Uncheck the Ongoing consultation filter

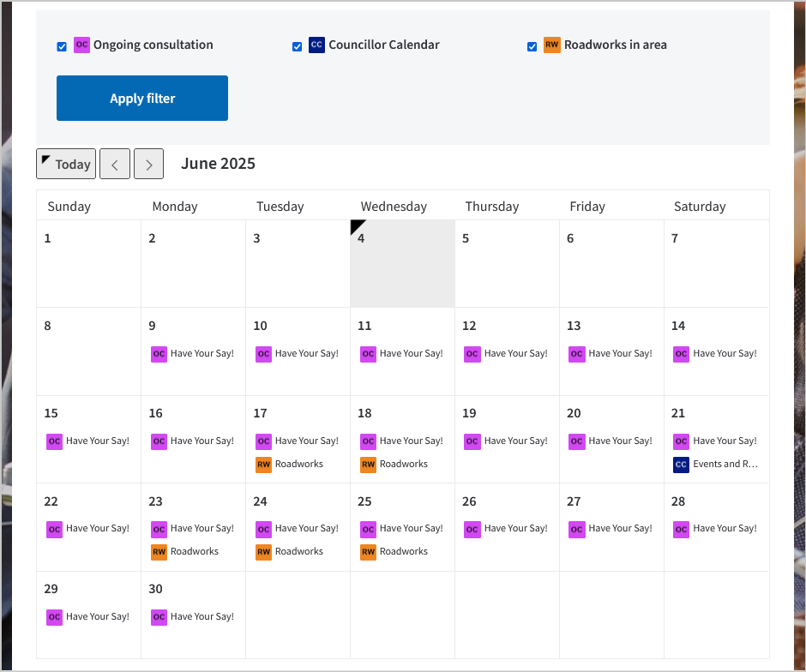(62, 46)
